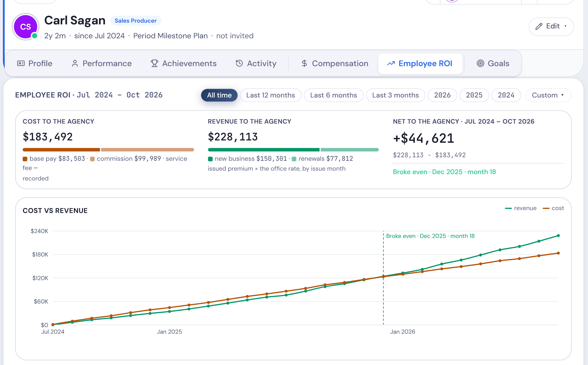The width and height of the screenshot is (588, 365).
Task: Filter ROI by year 2025
Action: click(x=474, y=95)
